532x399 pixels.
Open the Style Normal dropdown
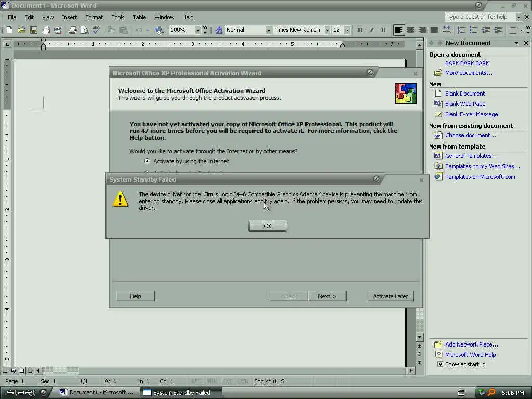tap(269, 30)
